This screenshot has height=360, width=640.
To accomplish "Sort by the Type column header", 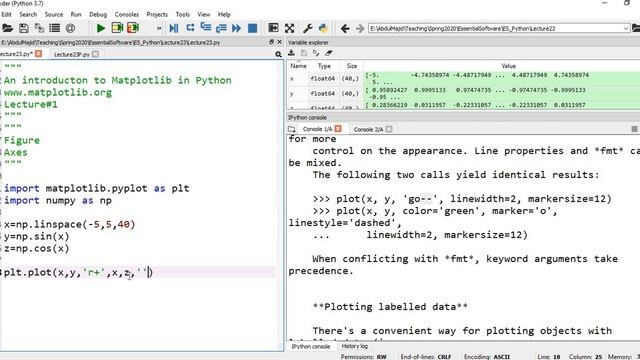I will (324, 66).
